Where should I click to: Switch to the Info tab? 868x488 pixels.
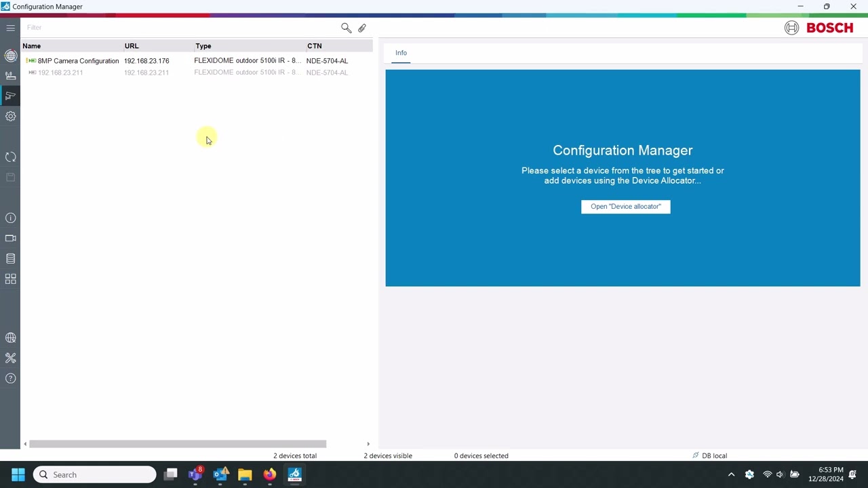[x=401, y=53]
